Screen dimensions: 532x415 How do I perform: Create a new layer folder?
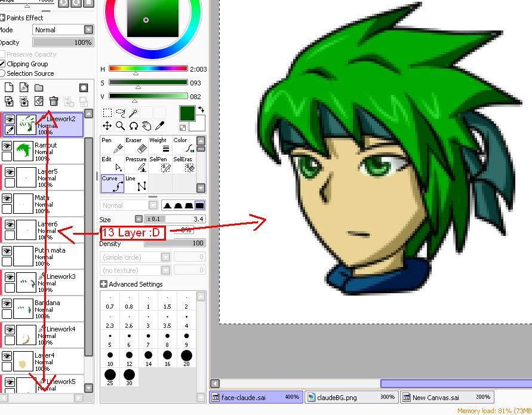[39, 88]
